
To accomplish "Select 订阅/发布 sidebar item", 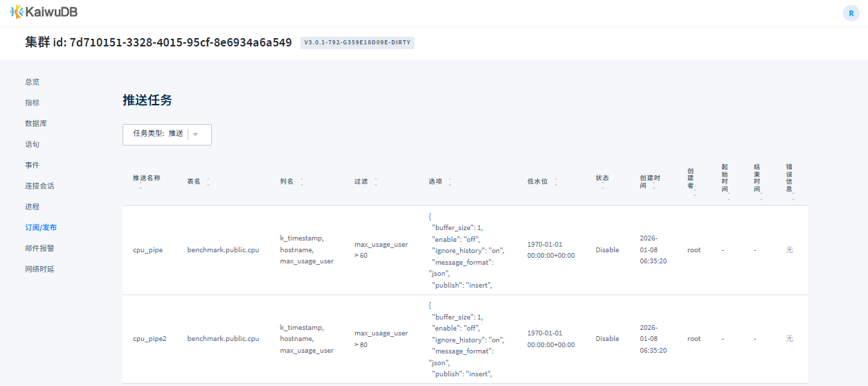I will (x=41, y=227).
